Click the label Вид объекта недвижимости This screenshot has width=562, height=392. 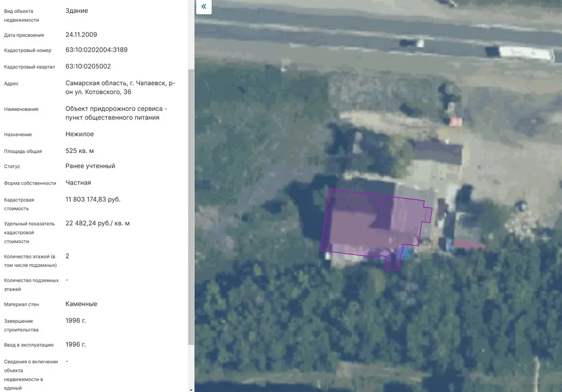(21, 15)
